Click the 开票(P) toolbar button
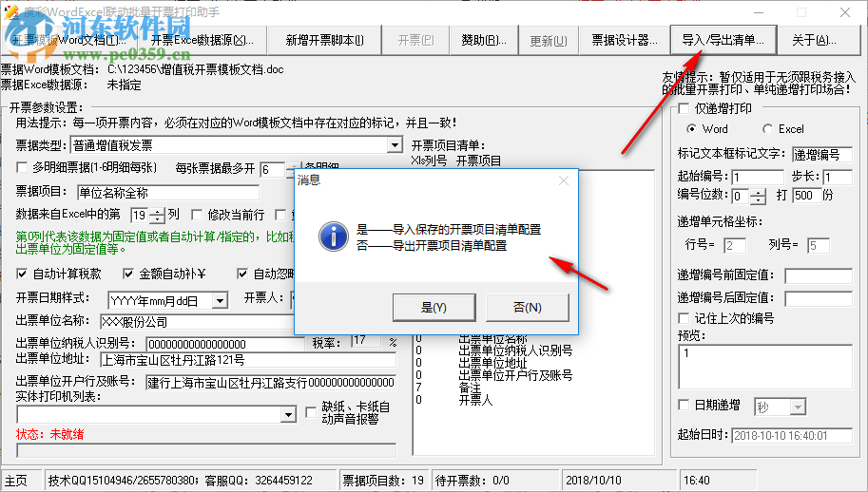 [x=416, y=40]
